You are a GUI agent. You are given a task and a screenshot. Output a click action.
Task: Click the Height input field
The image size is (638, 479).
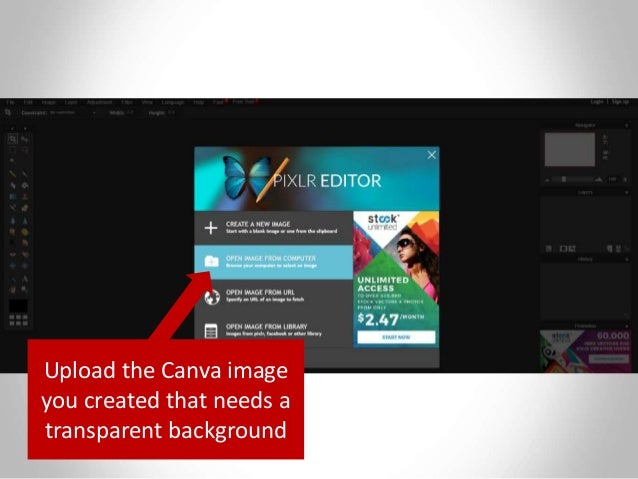tap(173, 113)
